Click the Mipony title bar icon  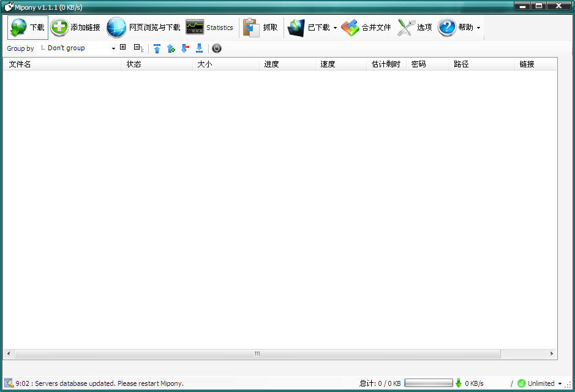[9, 7]
